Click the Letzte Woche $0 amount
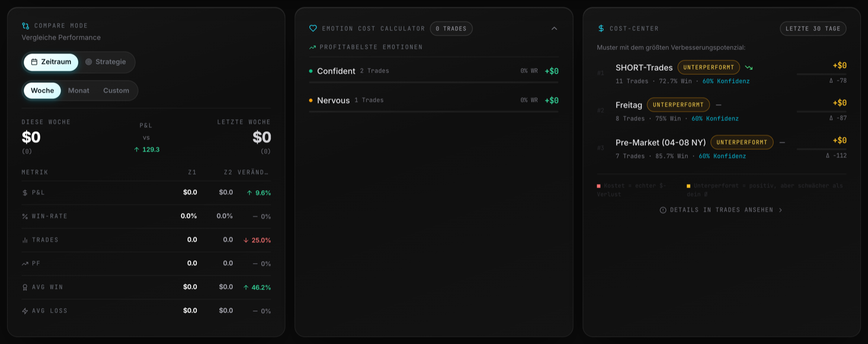The width and height of the screenshot is (868, 344). (x=261, y=138)
